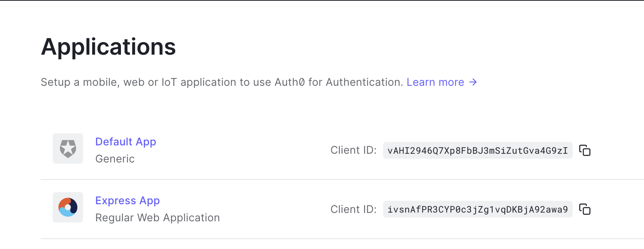Click the Client ID label for Default App

tap(353, 150)
